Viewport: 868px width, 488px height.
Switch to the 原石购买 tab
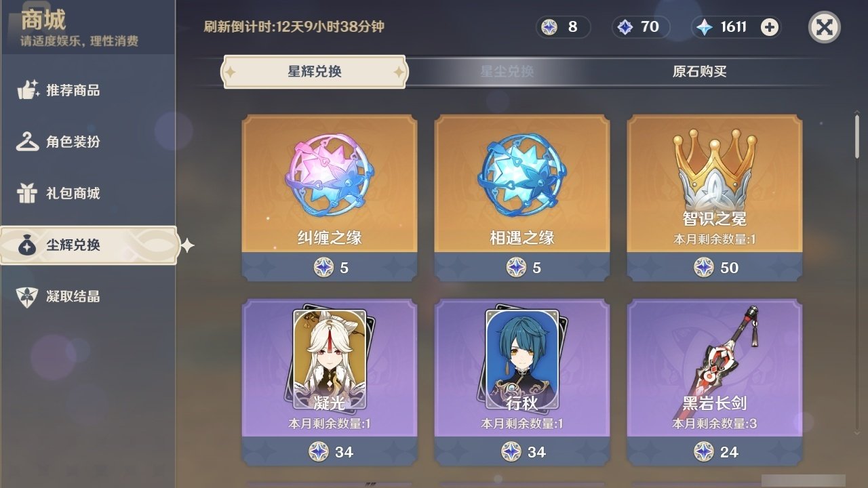point(700,72)
